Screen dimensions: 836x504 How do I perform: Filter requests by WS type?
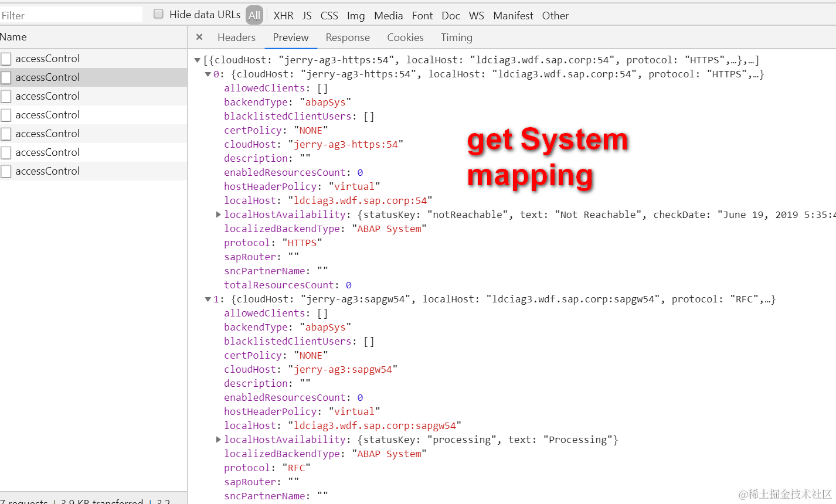point(477,16)
